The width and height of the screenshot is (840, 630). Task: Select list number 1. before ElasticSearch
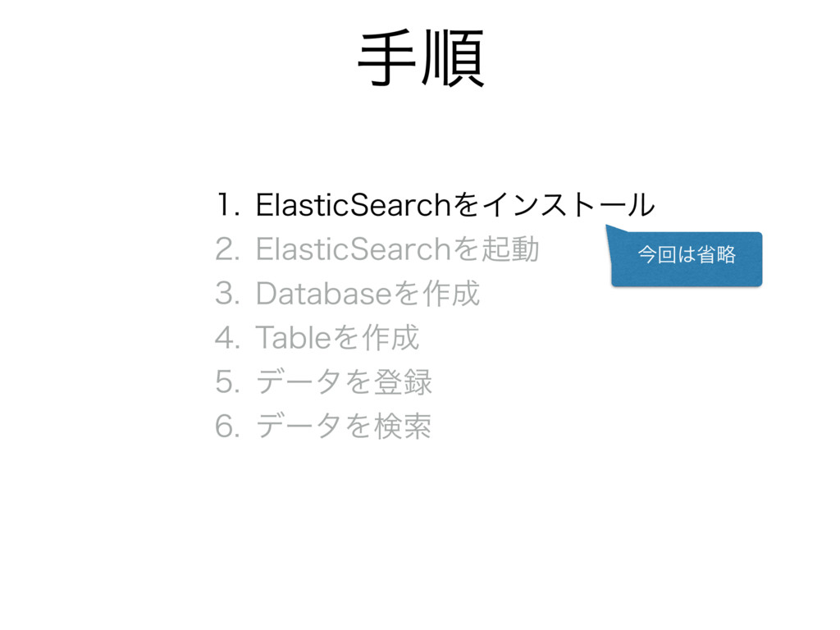point(227,204)
